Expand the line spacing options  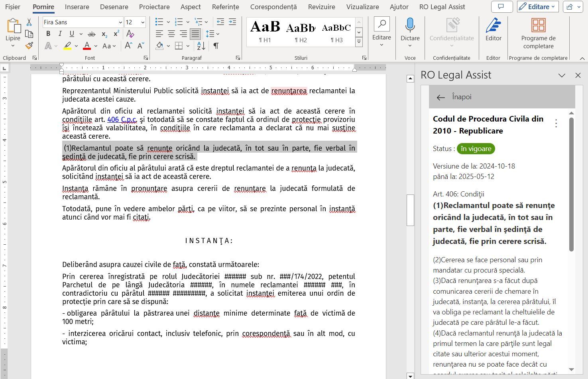click(218, 34)
